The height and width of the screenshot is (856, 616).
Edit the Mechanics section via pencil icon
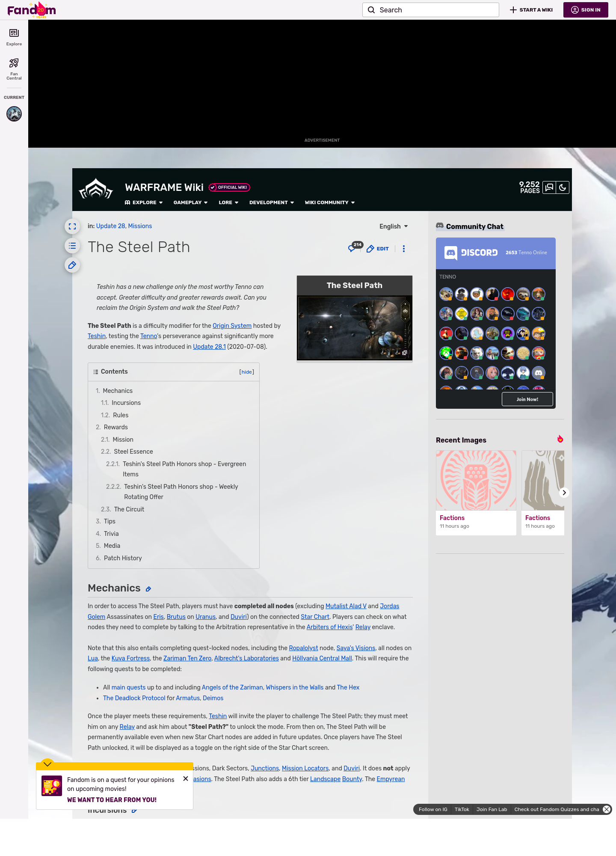(148, 589)
